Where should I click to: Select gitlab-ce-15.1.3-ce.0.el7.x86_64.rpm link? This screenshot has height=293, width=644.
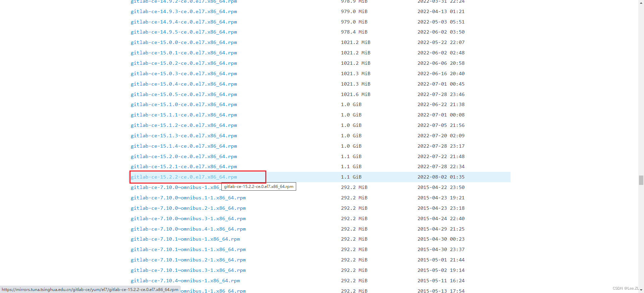click(184, 136)
